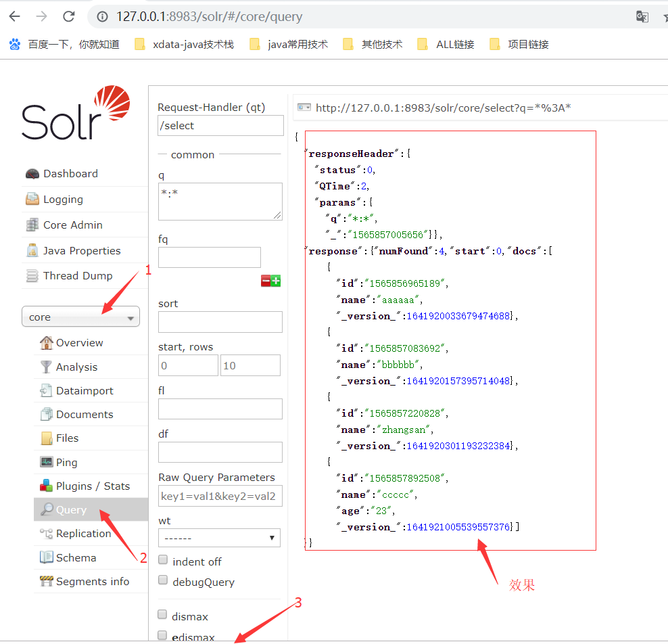Image resolution: width=668 pixels, height=644 pixels.
Task: Focus the sort field
Action: pyautogui.click(x=220, y=322)
